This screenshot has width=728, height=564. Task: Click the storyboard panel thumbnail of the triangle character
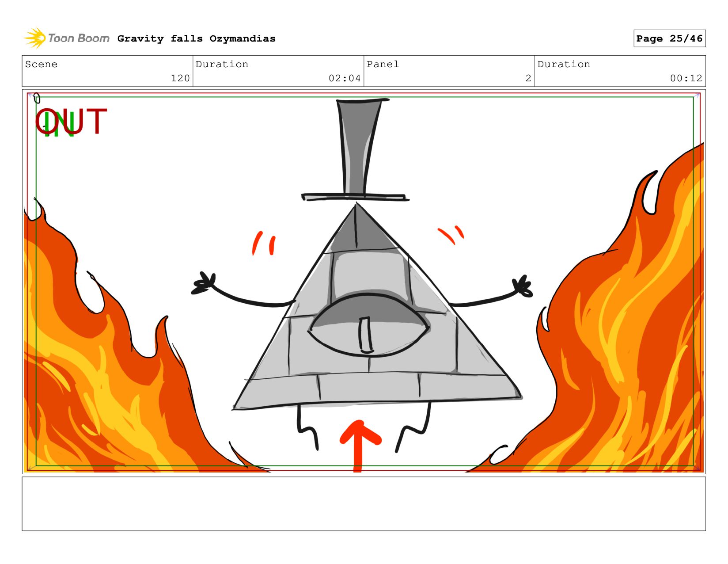[364, 282]
